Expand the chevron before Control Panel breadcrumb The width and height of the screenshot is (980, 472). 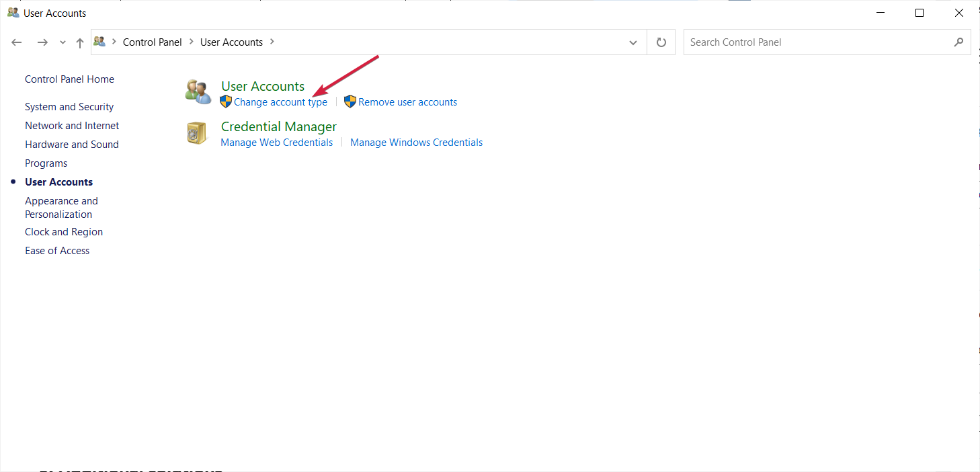114,42
